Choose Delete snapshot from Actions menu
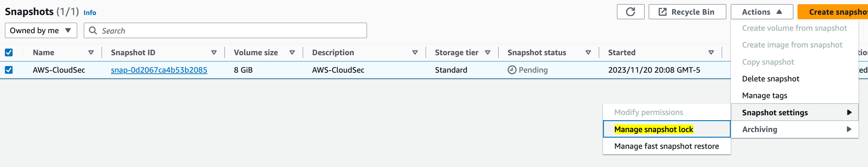Viewport: 868px width, 167px height. [x=771, y=79]
